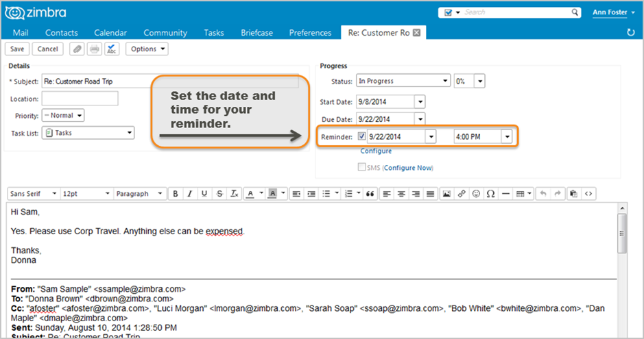The width and height of the screenshot is (644, 339).
Task: Click the print icon in toolbar
Action: click(x=95, y=49)
